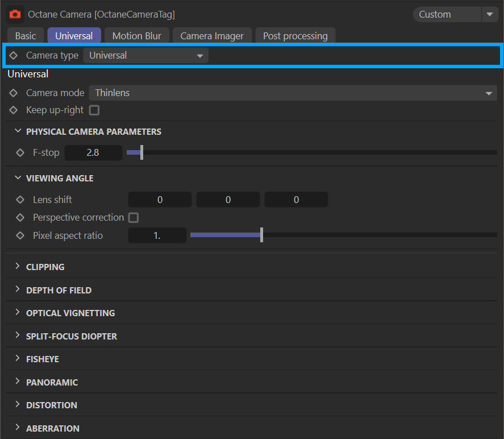
Task: Click keyframe diamond beside Camera type
Action: (14, 56)
